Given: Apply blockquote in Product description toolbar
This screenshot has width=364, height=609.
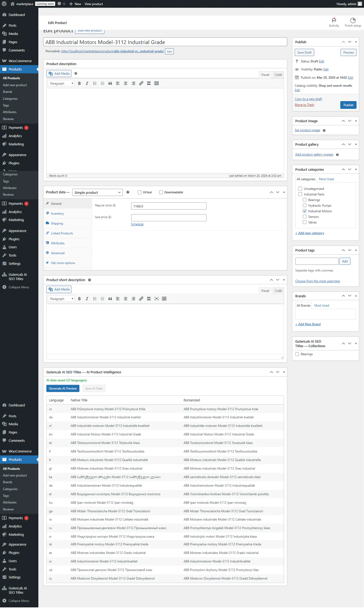Looking at the screenshot, I should 110,83.
